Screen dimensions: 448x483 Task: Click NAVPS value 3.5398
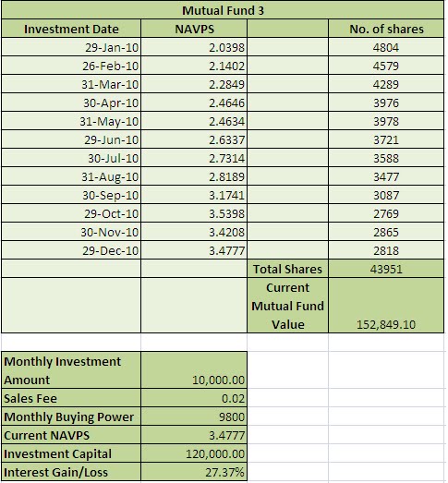pyautogui.click(x=194, y=213)
